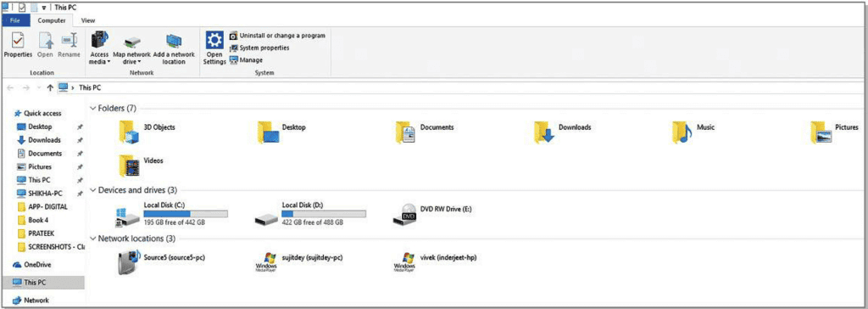868x309 pixels.
Task: Select Quick access in the sidebar
Action: tap(37, 113)
